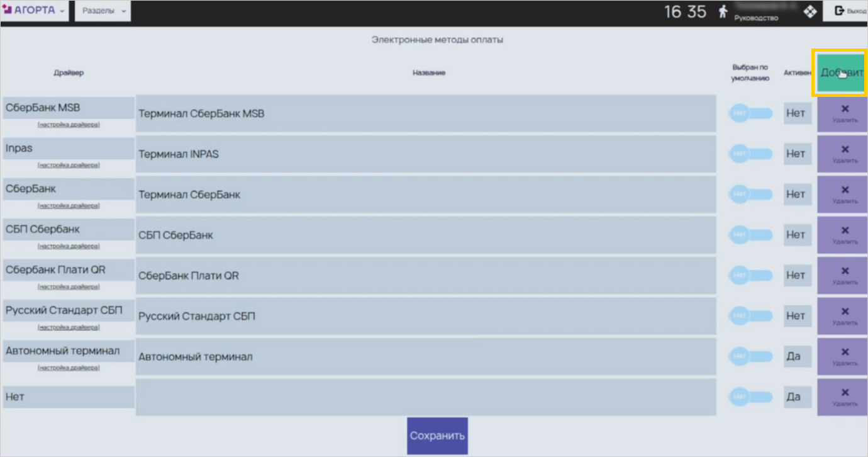The width and height of the screenshot is (868, 457).
Task: Click the walking person icon in header
Action: pos(723,11)
